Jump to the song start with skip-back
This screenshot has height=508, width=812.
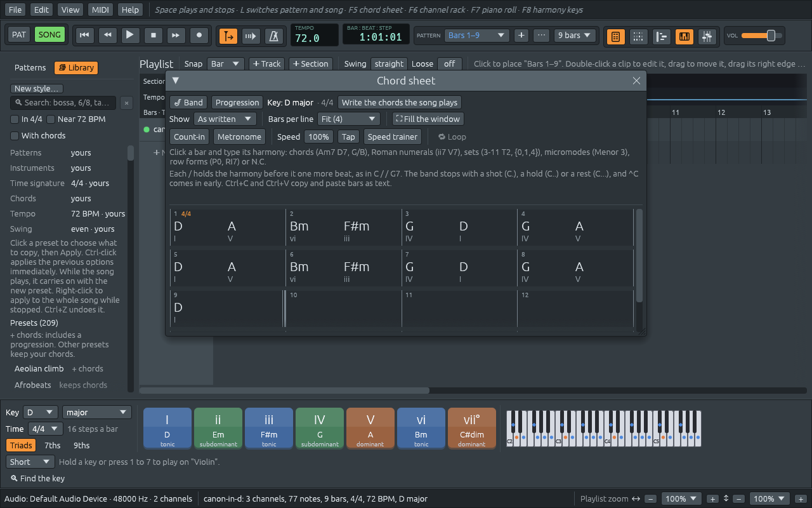point(84,35)
